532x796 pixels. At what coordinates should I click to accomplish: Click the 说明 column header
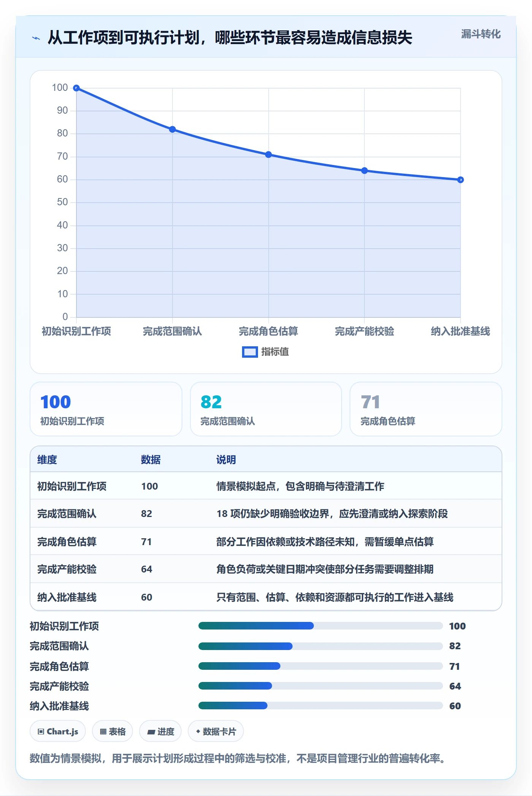tap(226, 460)
